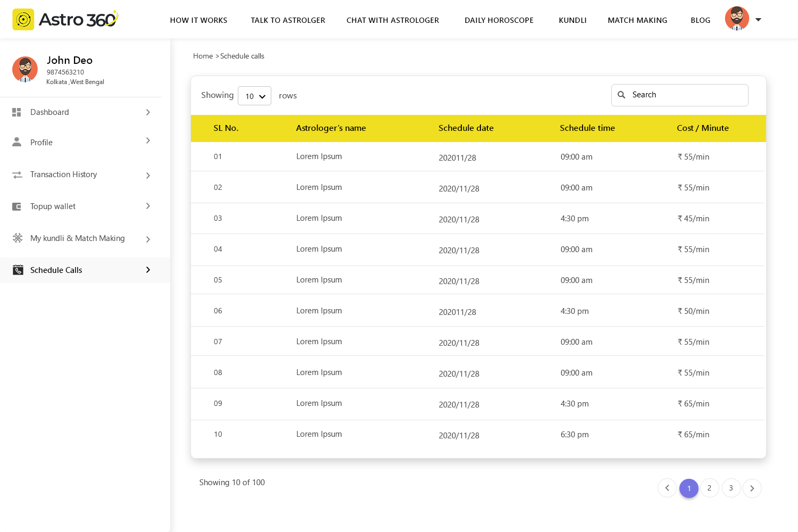
Task: Click the Astro 360 logo
Action: [65, 20]
